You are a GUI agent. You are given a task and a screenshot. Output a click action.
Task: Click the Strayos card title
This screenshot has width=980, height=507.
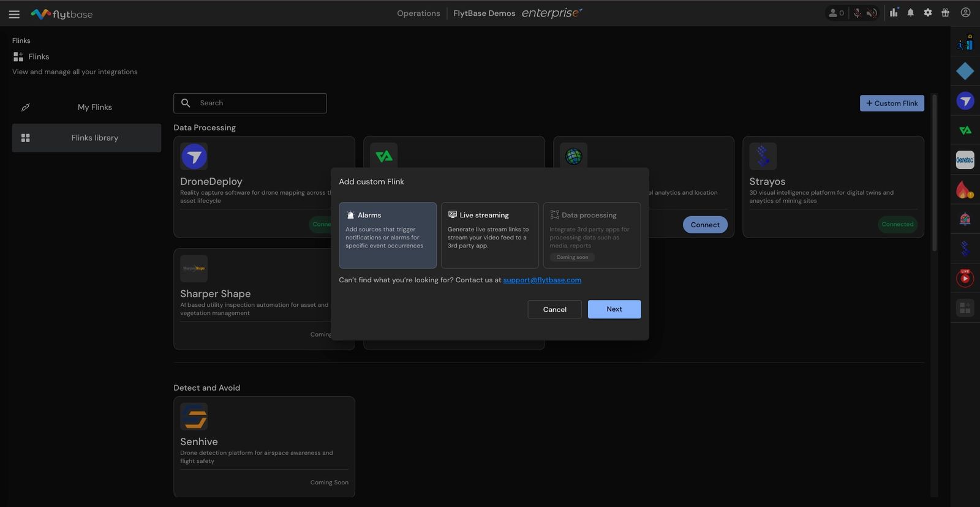(x=767, y=182)
